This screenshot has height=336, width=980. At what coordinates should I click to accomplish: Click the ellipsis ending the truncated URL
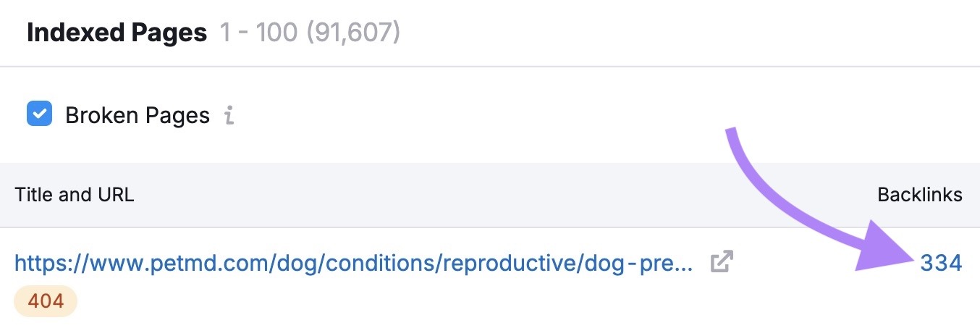684,264
